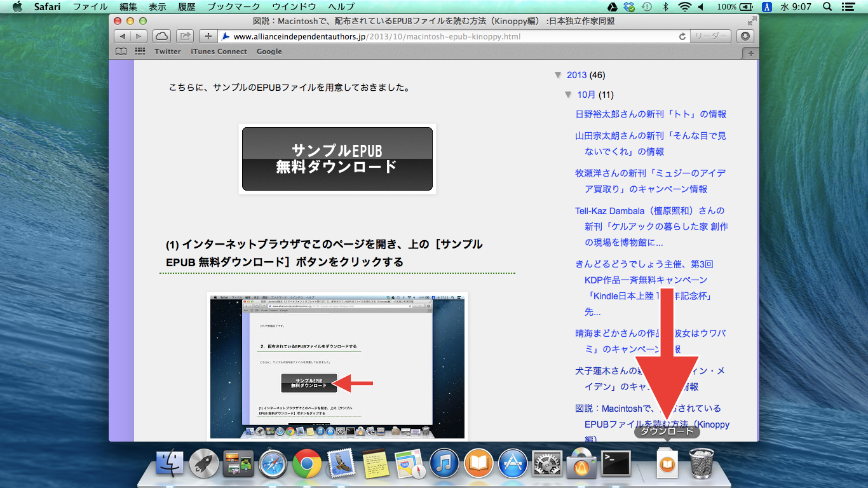Open the ブックマーク menu

coord(234,7)
